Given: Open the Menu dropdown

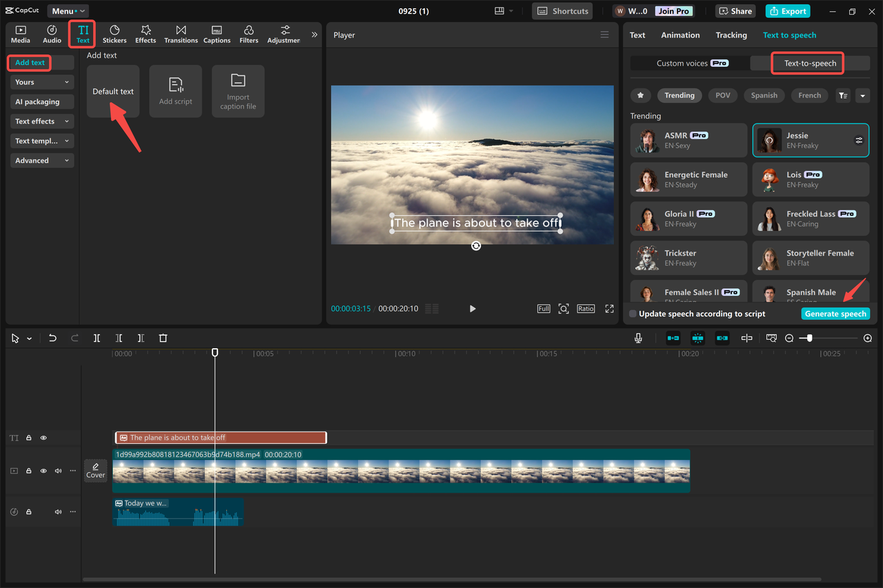Looking at the screenshot, I should point(67,10).
